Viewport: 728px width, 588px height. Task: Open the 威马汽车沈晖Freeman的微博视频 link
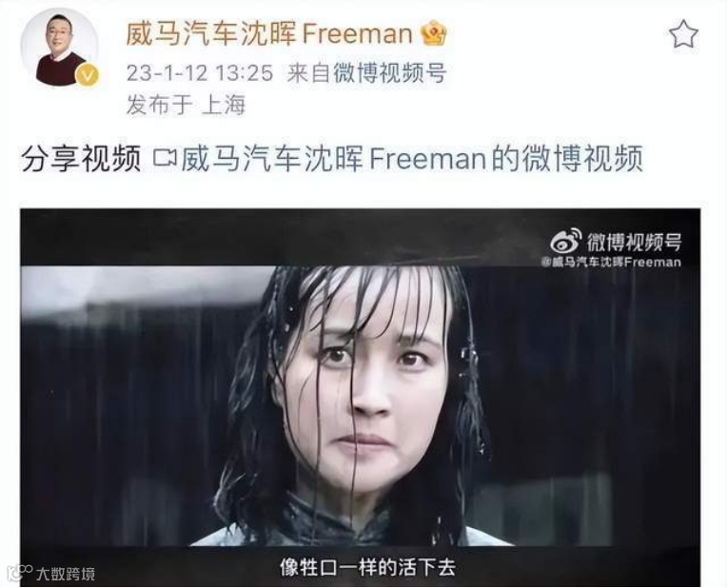click(x=412, y=158)
